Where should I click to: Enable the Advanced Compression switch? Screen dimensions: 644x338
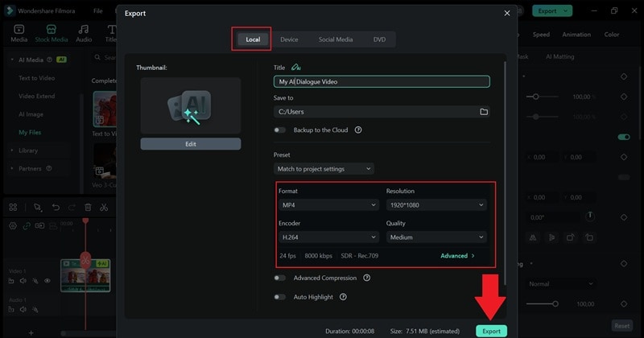point(279,278)
